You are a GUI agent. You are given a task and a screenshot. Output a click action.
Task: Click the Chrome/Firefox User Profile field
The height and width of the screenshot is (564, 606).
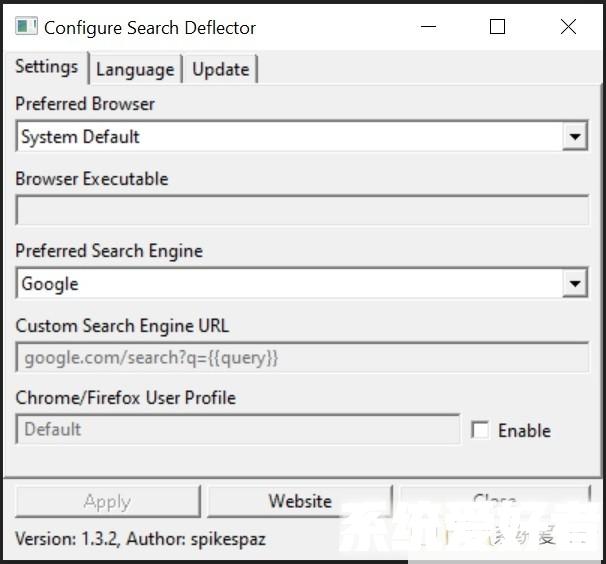click(x=237, y=430)
